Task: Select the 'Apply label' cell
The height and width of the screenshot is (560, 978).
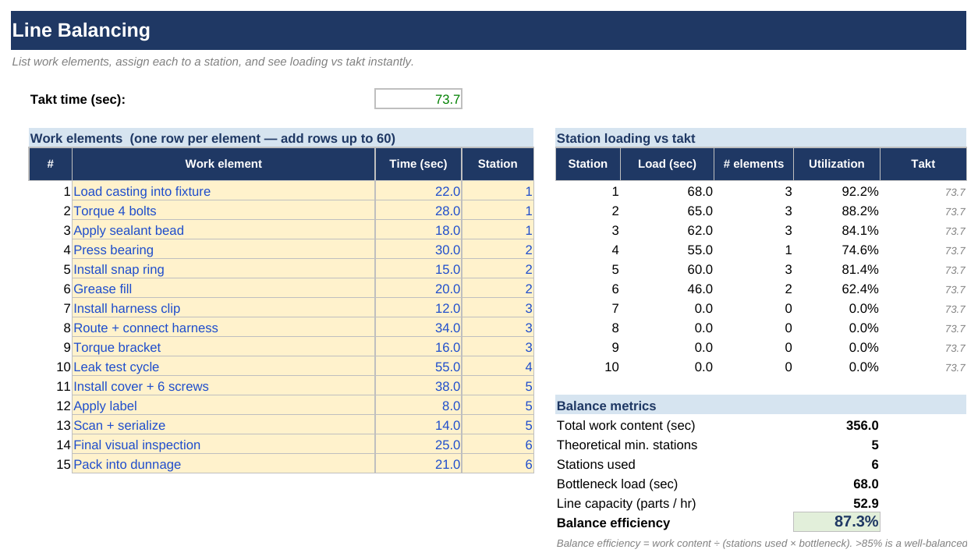Action: 223,406
